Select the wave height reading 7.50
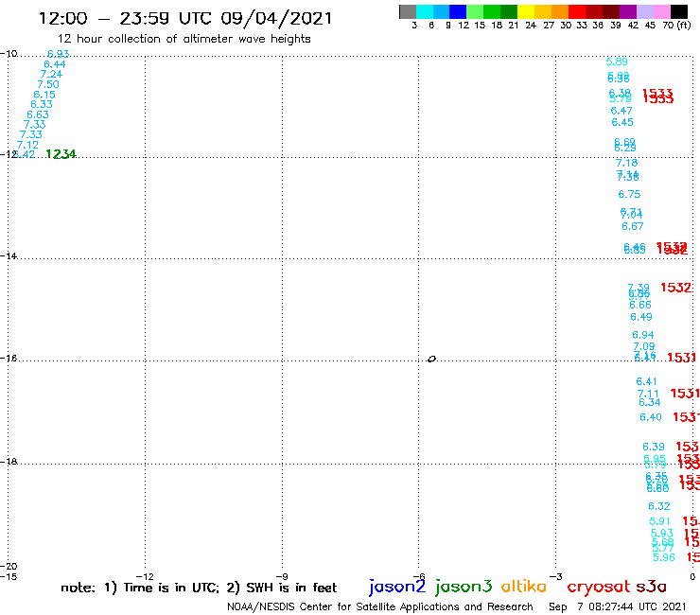The width and height of the screenshot is (700, 615). [x=48, y=84]
